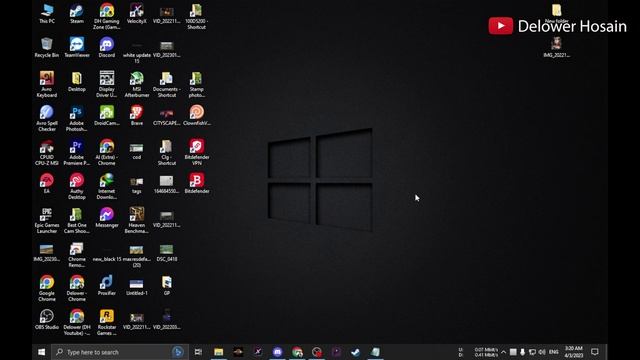
Task: Switch to Discord in the taskbar
Action: [x=278, y=352]
